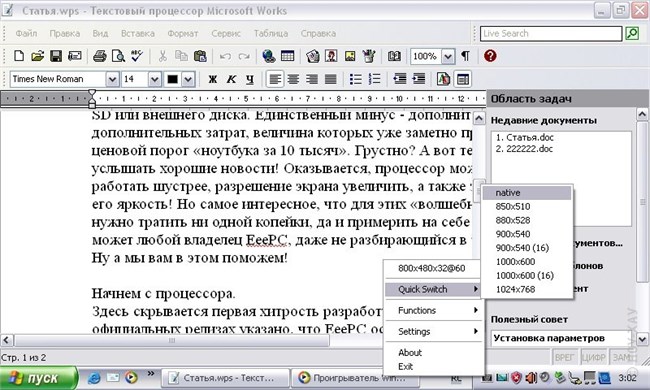650x390 pixels.
Task: Send document by e-mail icon
Action: click(75, 56)
